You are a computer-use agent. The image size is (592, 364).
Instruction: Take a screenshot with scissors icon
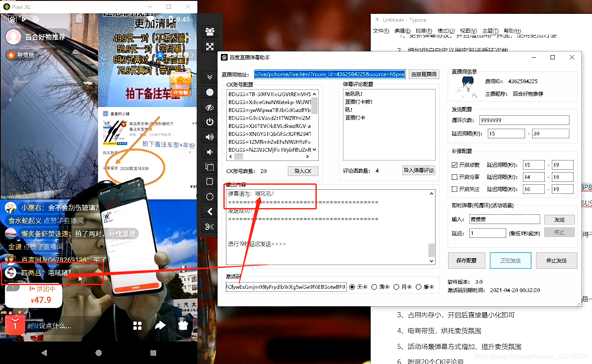[210, 227]
